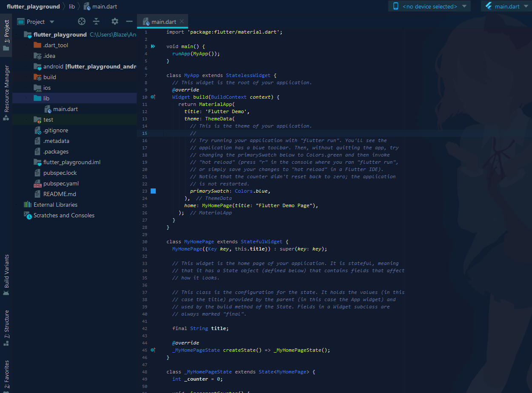Image resolution: width=532 pixels, height=393 pixels.
Task: Click the test folder icon
Action: pos(37,120)
